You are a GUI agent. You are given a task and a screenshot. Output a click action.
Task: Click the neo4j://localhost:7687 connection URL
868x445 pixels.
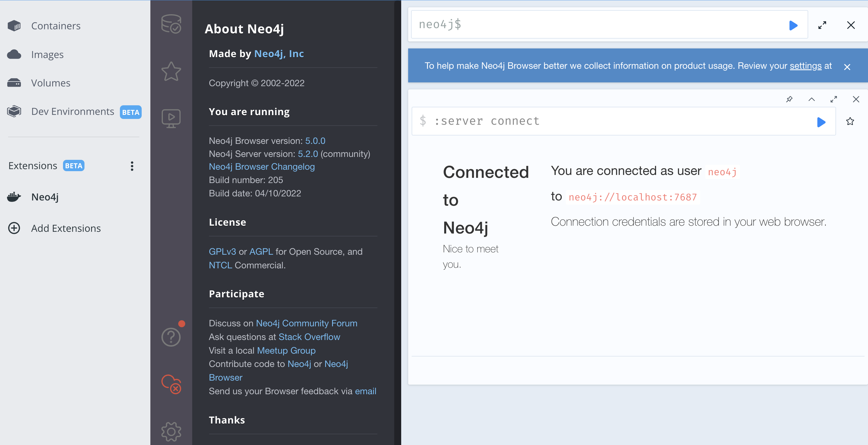633,197
